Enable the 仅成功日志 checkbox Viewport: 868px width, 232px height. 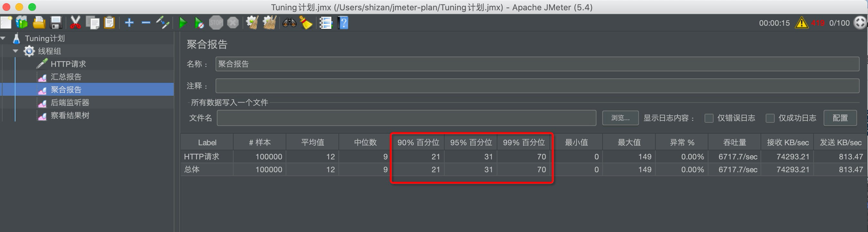[770, 118]
